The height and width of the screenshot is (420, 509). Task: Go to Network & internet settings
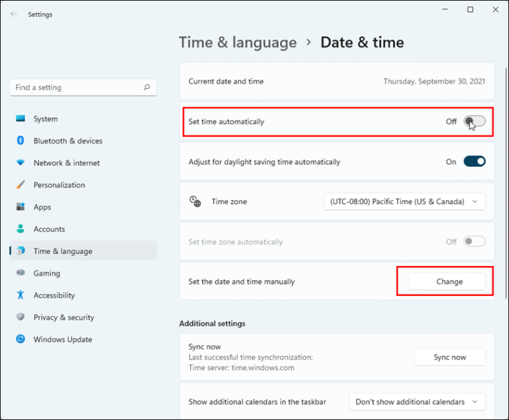(x=83, y=163)
